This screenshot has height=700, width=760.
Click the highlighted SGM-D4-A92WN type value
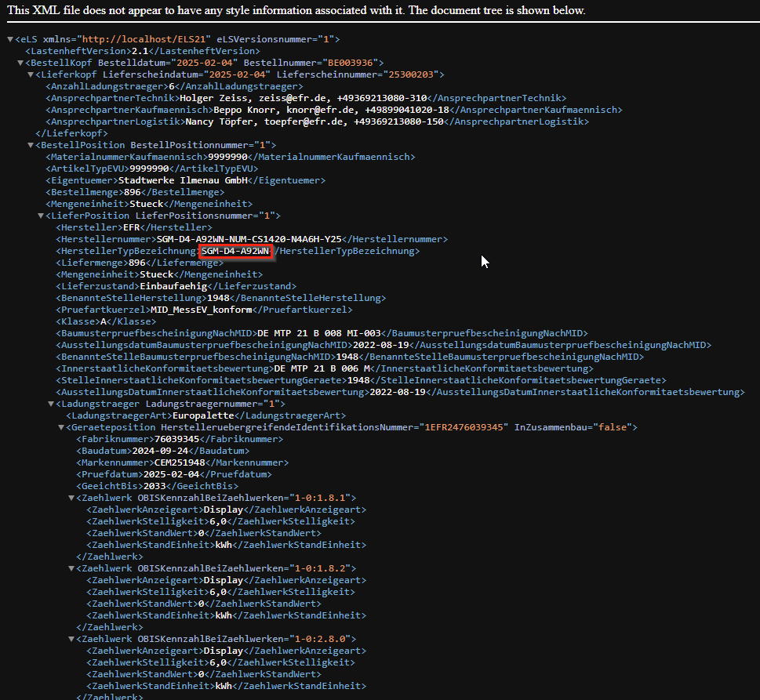pos(235,251)
